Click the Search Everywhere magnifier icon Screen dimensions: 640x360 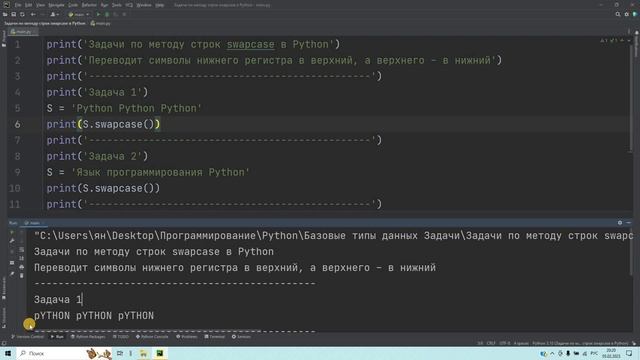[x=618, y=14]
